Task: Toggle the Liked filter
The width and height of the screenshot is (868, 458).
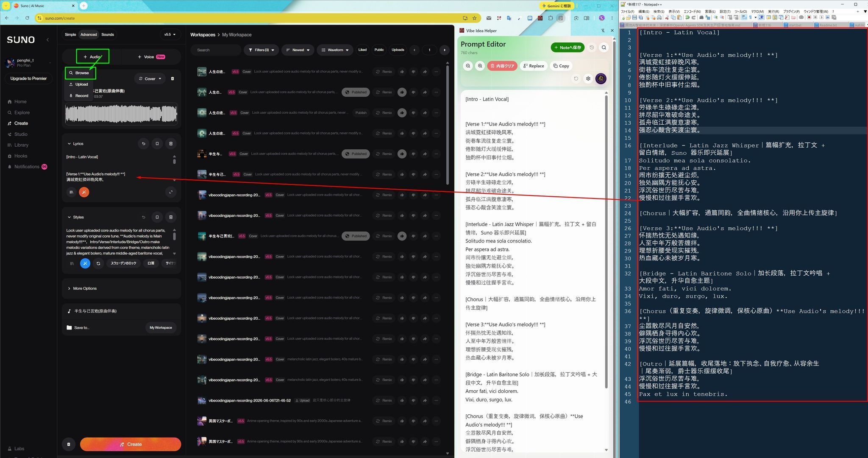Action: click(x=362, y=50)
